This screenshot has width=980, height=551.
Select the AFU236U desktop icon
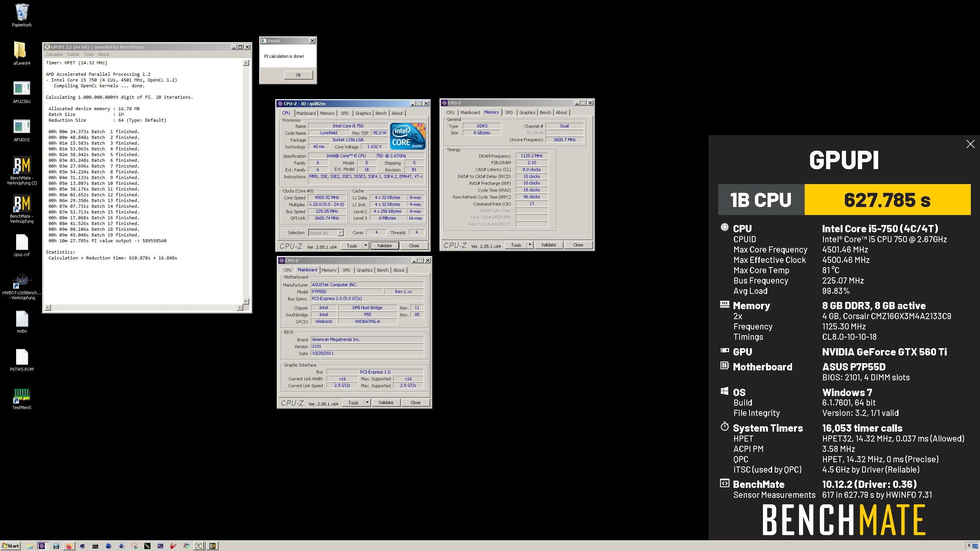[x=22, y=92]
